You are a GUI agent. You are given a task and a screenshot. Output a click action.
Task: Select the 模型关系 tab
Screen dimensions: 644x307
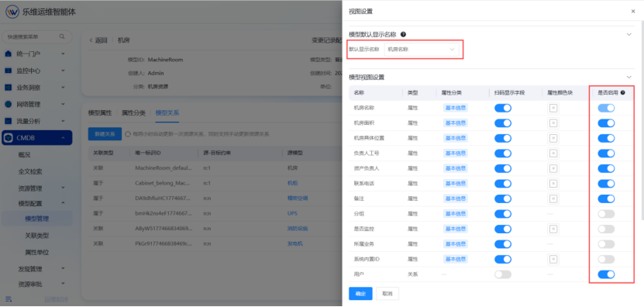pos(167,113)
